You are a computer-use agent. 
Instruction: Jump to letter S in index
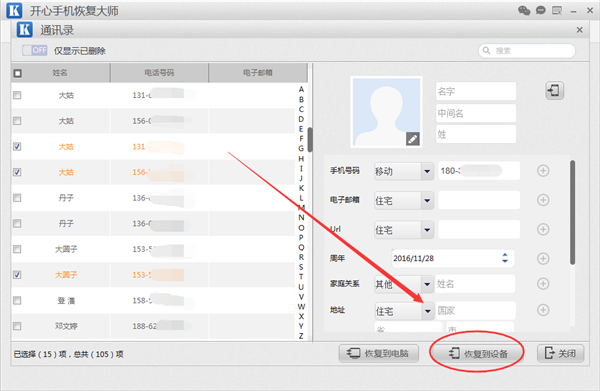301,267
